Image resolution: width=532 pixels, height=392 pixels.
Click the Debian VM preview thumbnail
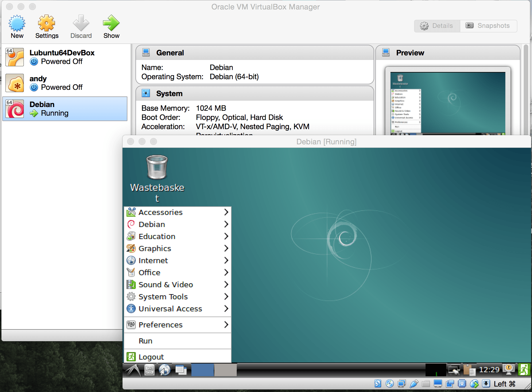pyautogui.click(x=448, y=103)
